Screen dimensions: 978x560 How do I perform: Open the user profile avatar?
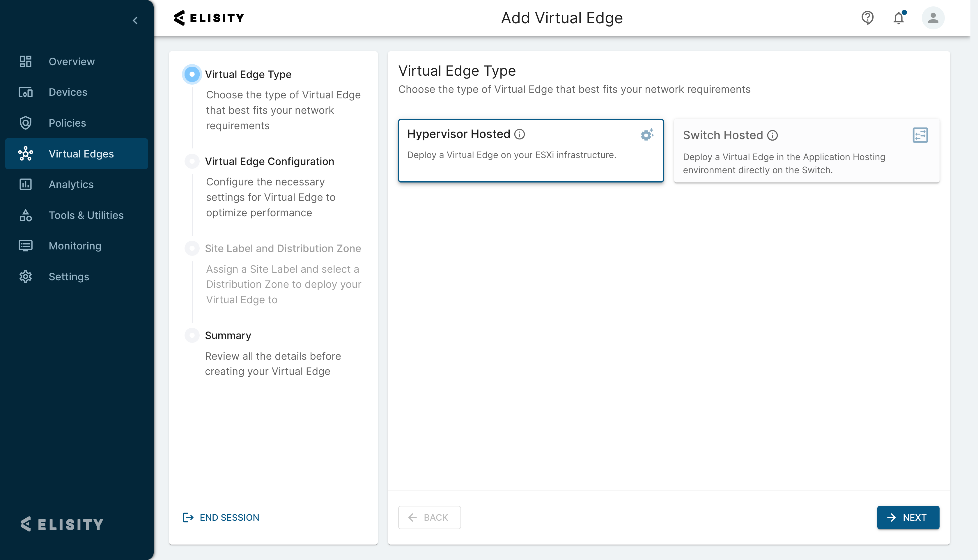933,18
